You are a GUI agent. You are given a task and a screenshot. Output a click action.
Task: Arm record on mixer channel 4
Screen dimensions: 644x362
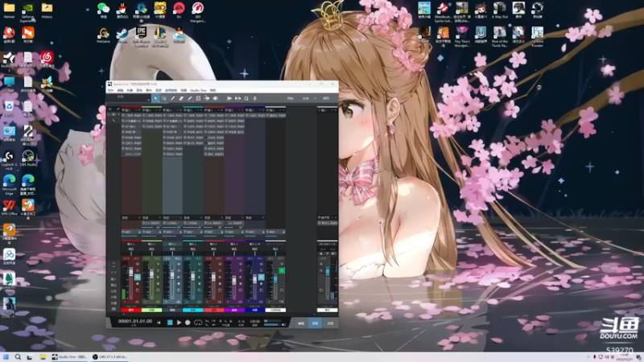click(199, 283)
